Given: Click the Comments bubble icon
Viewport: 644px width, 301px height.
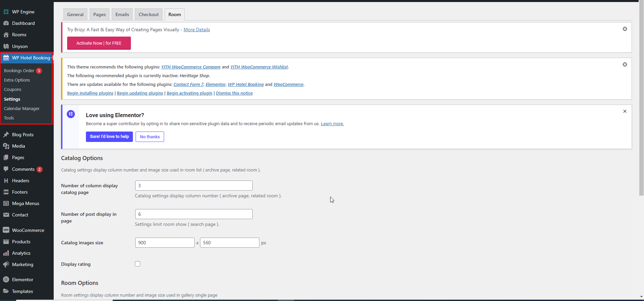Looking at the screenshot, I should tap(6, 169).
